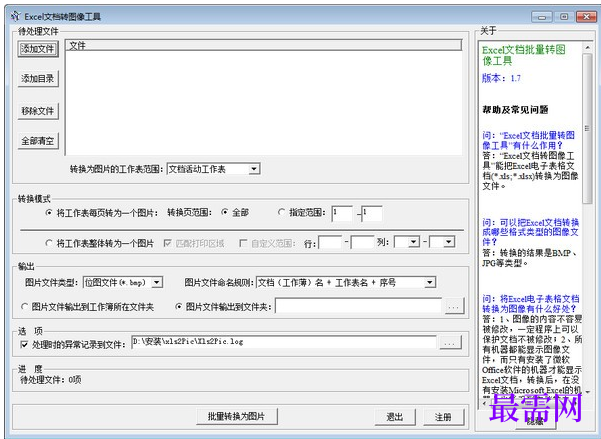Toggle the 自定义范围 checkbox
Viewport: 601px width, 439px height.
(243, 243)
